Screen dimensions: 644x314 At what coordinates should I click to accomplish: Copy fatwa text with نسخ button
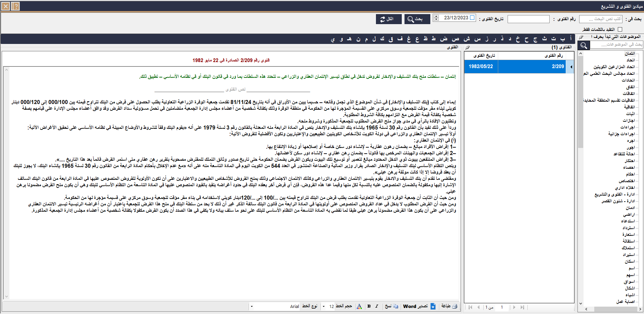click(391, 306)
